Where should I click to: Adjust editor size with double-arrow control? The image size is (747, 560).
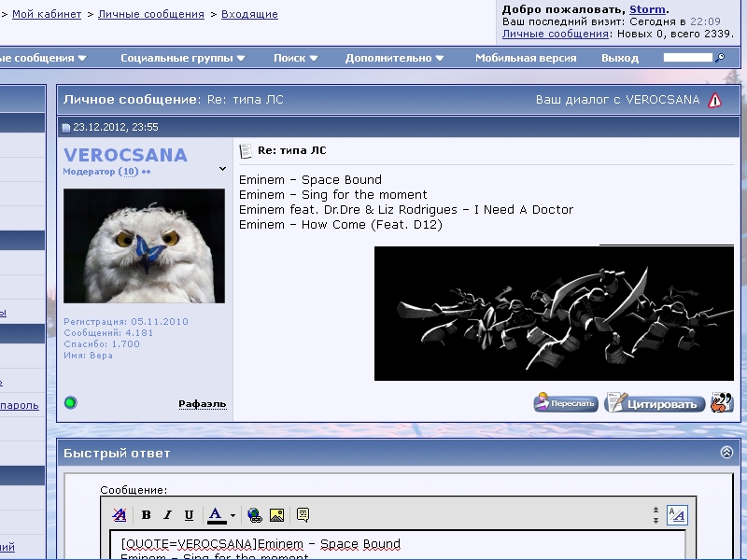point(656,515)
